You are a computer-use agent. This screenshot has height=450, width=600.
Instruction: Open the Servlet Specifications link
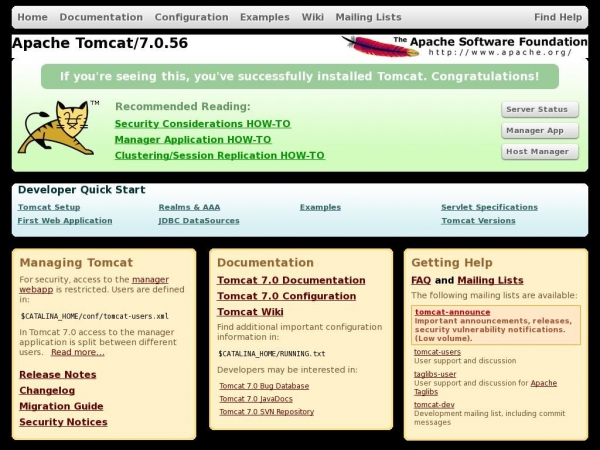[489, 207]
